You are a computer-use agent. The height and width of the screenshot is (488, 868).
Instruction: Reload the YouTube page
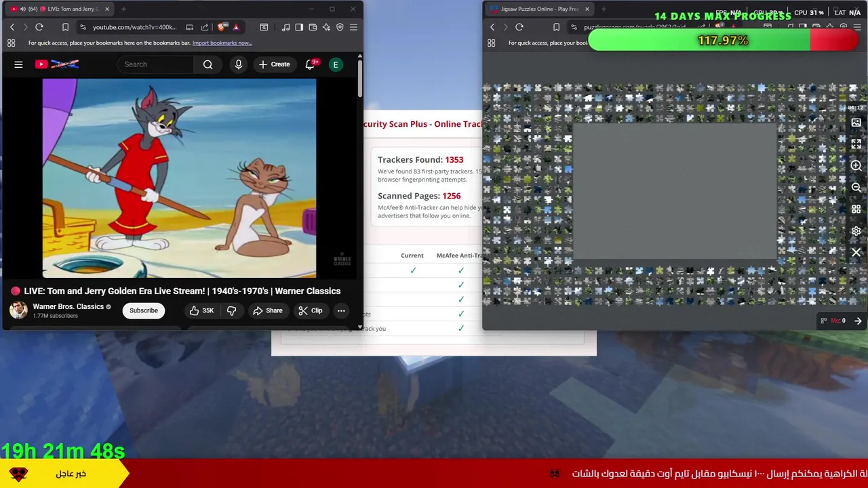[39, 27]
